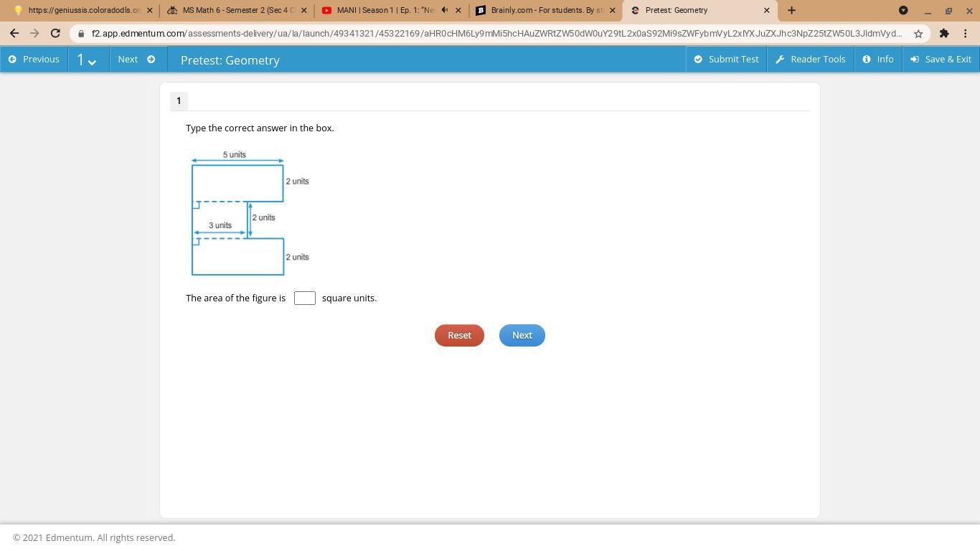
Task: Click Submit Test
Action: (x=726, y=60)
